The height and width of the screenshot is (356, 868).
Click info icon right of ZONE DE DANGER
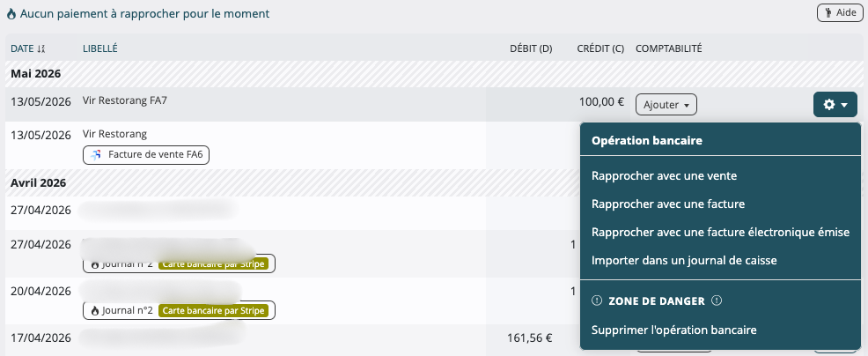(717, 301)
